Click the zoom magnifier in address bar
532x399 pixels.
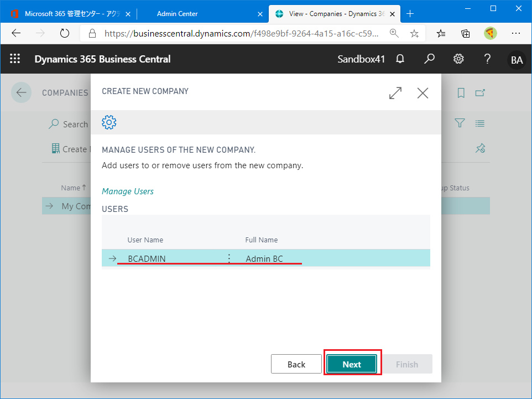tap(394, 33)
